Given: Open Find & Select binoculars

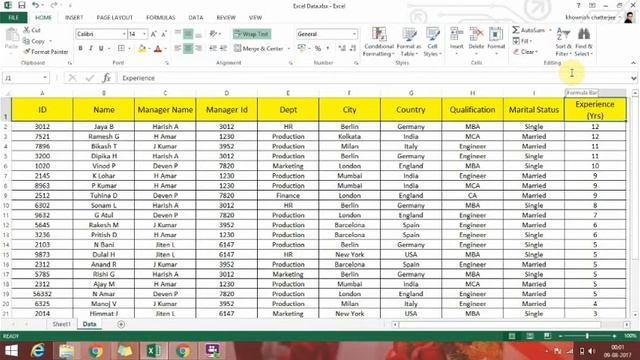Looking at the screenshot, I should [584, 42].
